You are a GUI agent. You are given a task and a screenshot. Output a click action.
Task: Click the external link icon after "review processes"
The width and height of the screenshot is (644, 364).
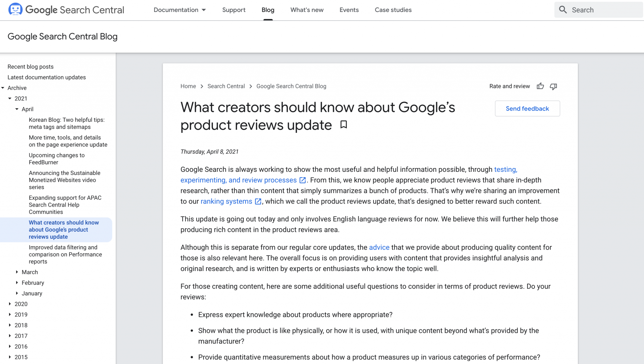click(x=303, y=180)
